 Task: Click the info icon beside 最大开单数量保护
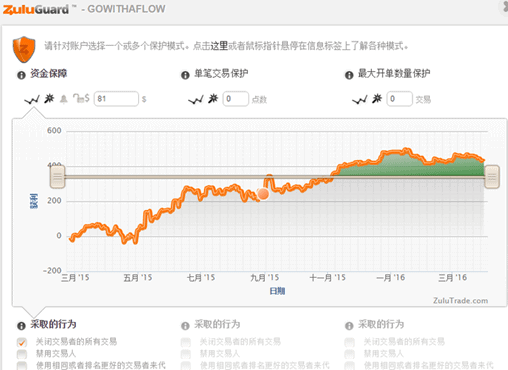point(349,75)
